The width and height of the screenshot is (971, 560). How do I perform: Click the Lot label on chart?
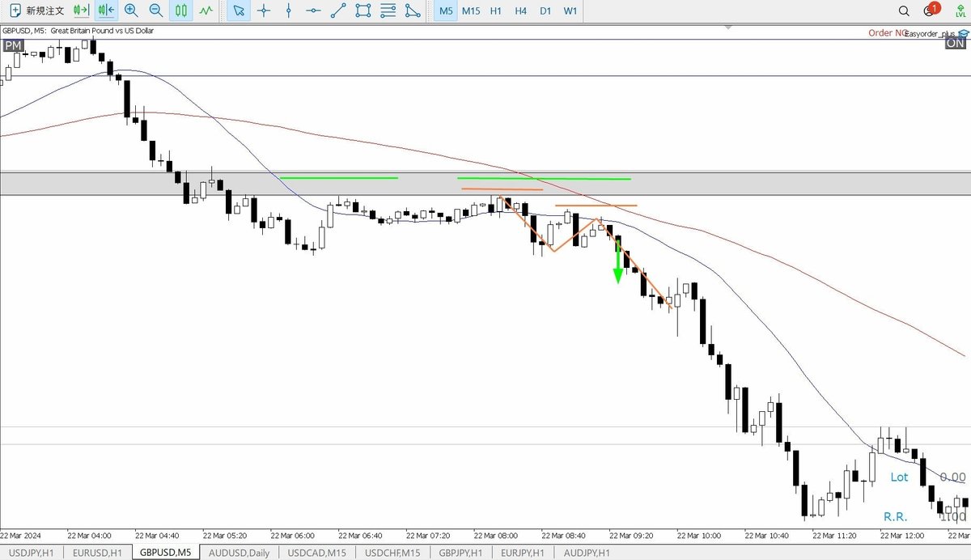click(899, 477)
